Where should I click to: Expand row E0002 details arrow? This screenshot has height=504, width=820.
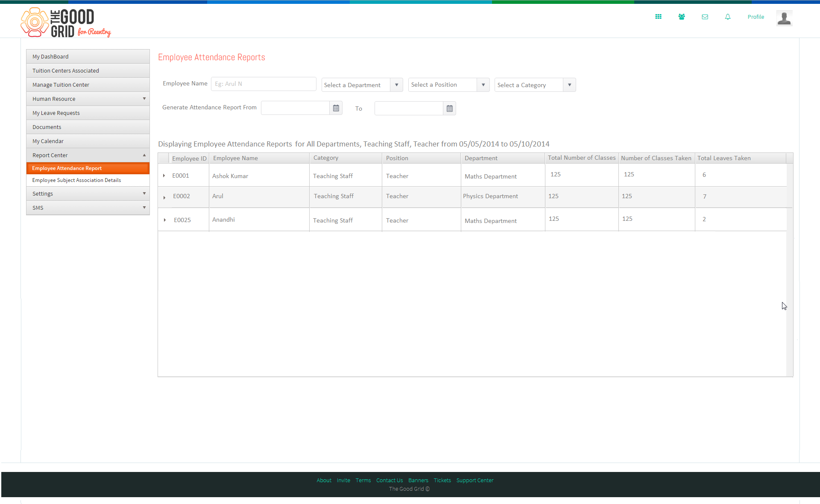(x=164, y=197)
